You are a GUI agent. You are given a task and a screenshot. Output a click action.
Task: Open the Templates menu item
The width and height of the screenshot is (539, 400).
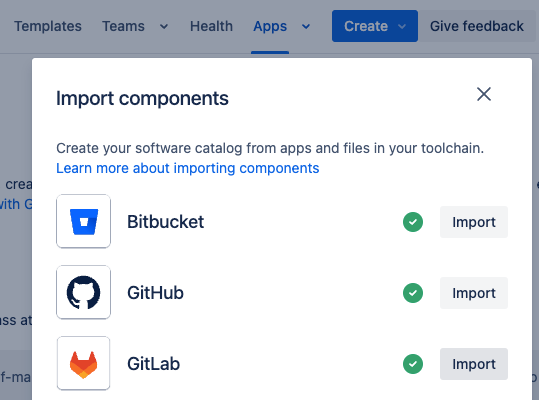48,26
